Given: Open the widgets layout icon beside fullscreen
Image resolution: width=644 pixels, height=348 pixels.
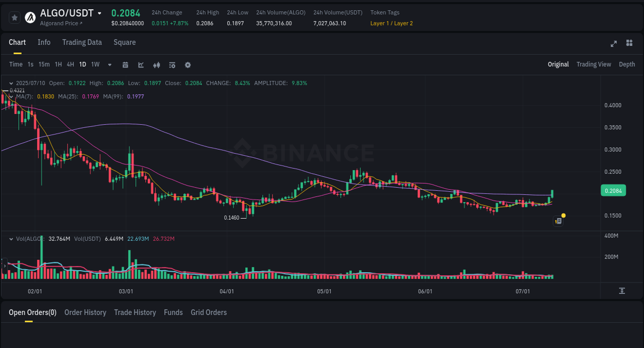Looking at the screenshot, I should point(629,44).
